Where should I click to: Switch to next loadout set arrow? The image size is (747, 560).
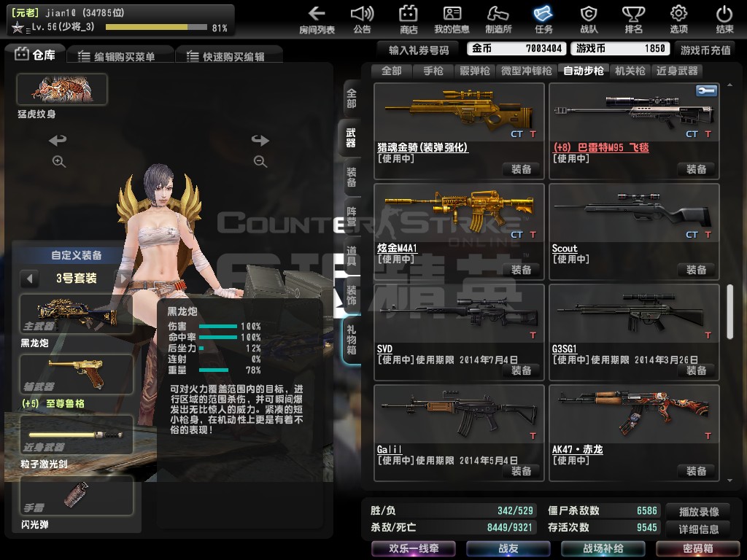click(123, 278)
